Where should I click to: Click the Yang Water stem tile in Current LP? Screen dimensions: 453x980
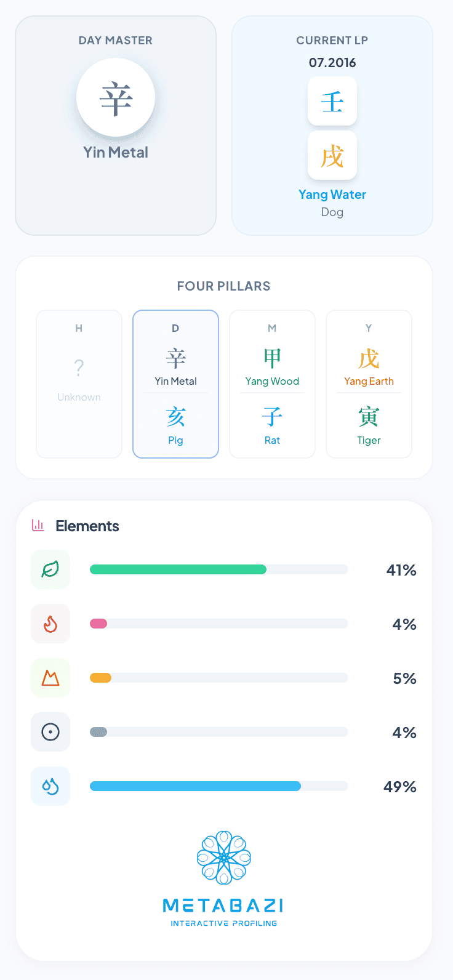point(332,101)
